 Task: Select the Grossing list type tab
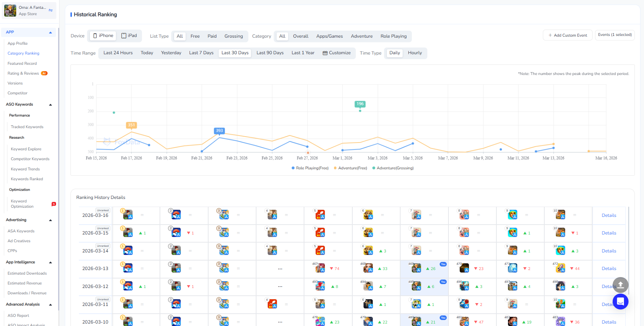point(234,36)
